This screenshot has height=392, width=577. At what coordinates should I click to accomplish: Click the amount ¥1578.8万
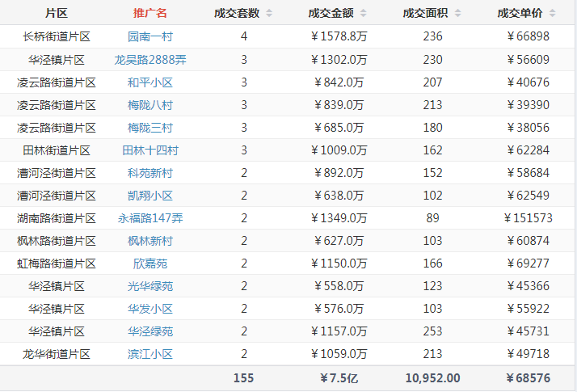tap(339, 36)
